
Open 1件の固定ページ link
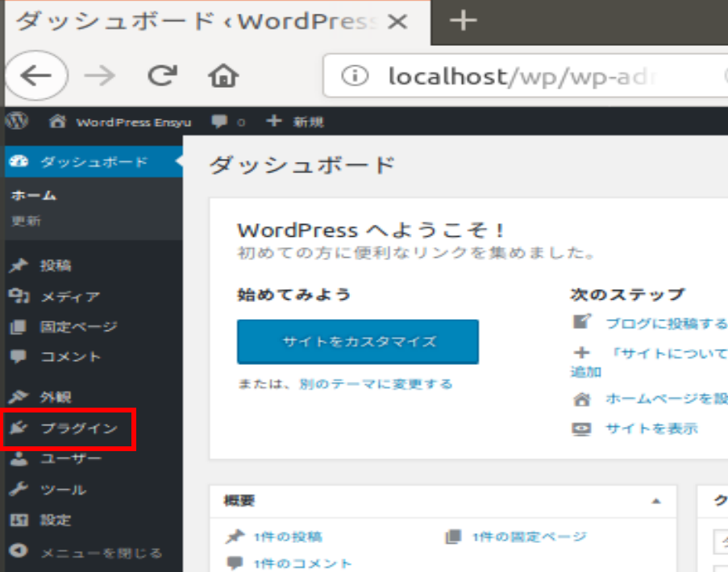[x=530, y=537]
